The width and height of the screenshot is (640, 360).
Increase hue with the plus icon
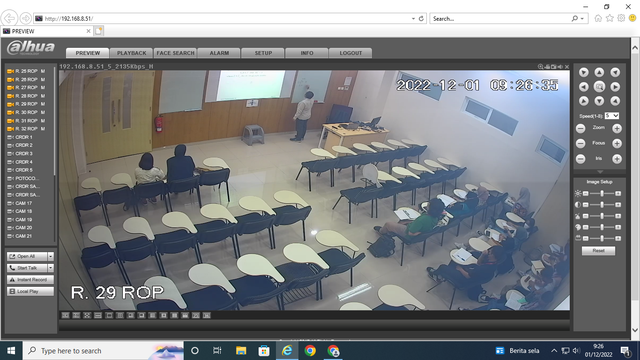pos(618,227)
